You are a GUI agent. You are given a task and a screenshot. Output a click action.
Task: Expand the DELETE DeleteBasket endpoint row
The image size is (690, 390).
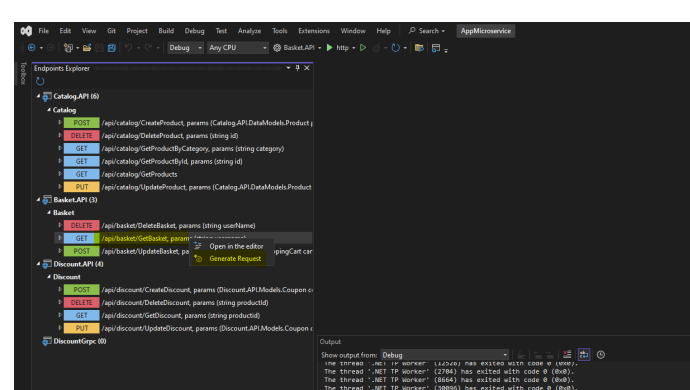(60, 225)
